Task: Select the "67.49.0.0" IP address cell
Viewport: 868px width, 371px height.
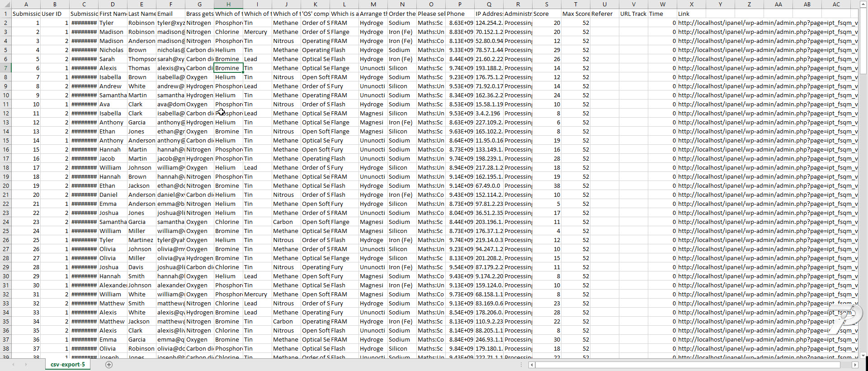Action: click(x=489, y=185)
